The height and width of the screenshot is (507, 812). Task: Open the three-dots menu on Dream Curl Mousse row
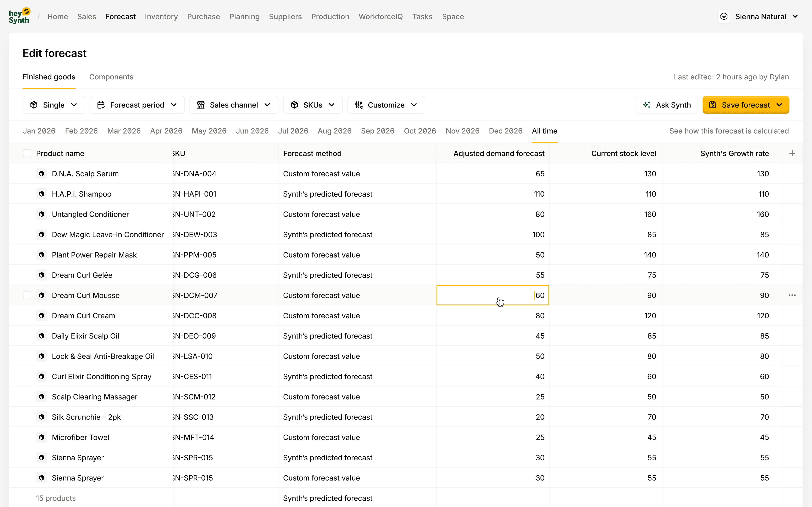792,295
